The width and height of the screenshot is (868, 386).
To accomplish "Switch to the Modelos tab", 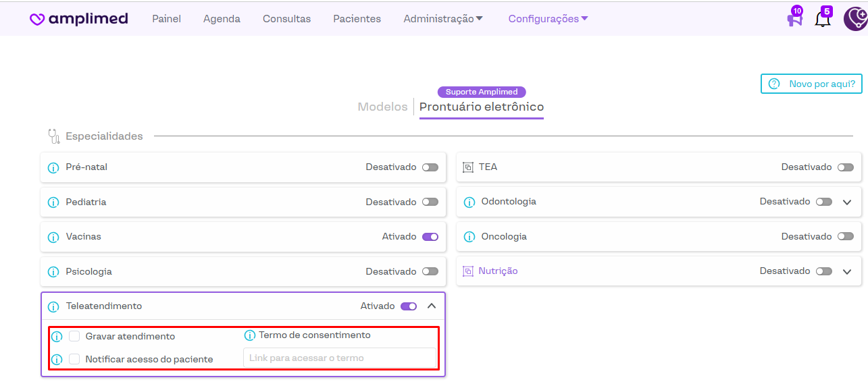I will point(382,107).
